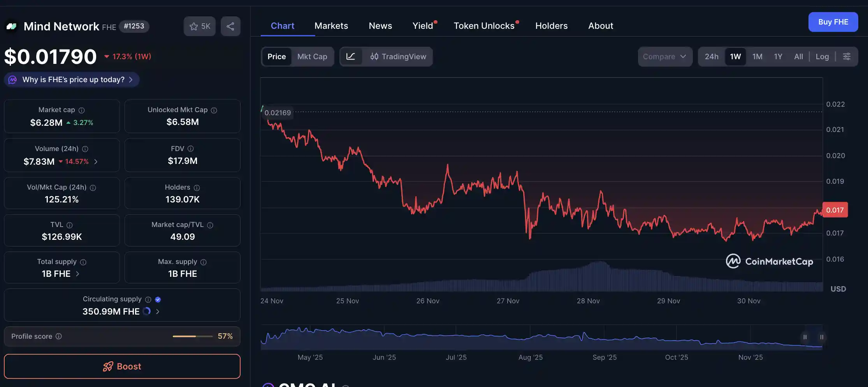The width and height of the screenshot is (868, 387).
Task: Click the Boost button
Action: (122, 366)
